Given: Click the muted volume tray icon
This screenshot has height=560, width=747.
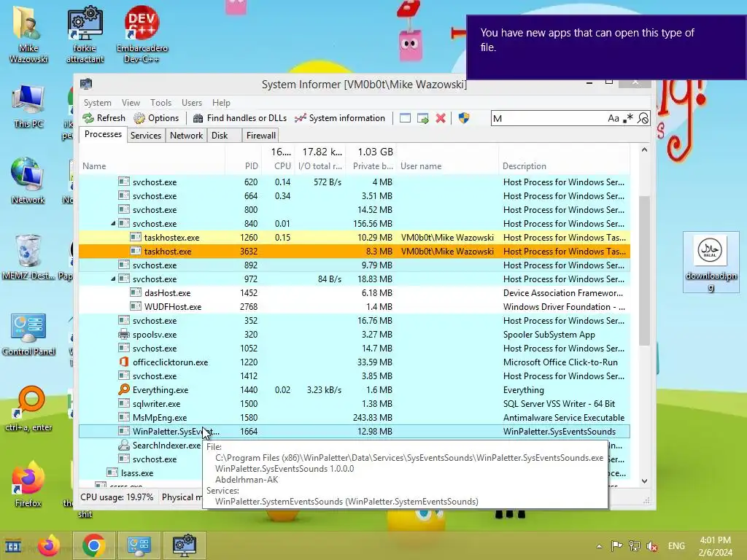Looking at the screenshot, I should 652,545.
